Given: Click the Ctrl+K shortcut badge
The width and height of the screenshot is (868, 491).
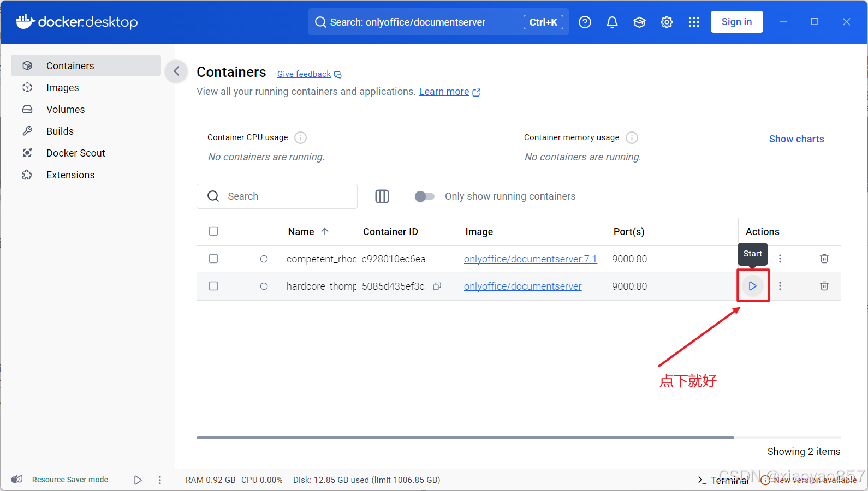Looking at the screenshot, I should 543,22.
